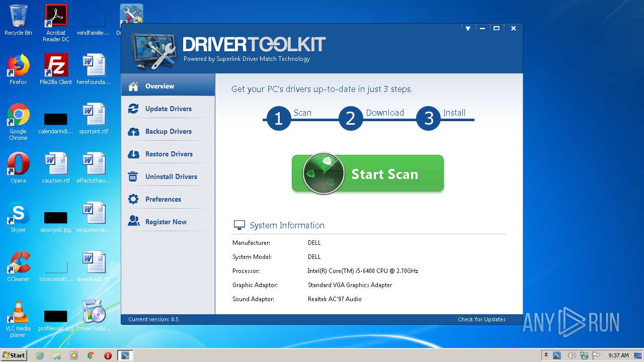The height and width of the screenshot is (362, 644).
Task: Open CCleaner desktop shortcut
Action: (18, 266)
